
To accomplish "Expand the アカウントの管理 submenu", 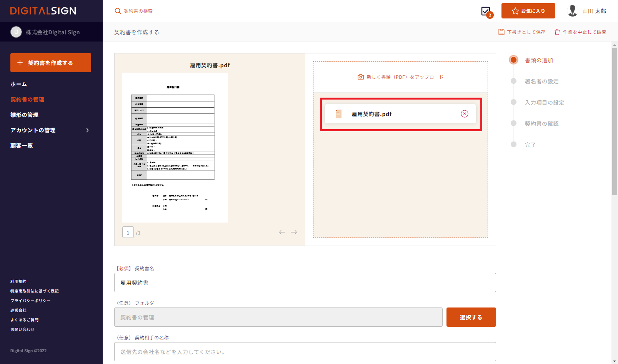I will click(x=87, y=130).
